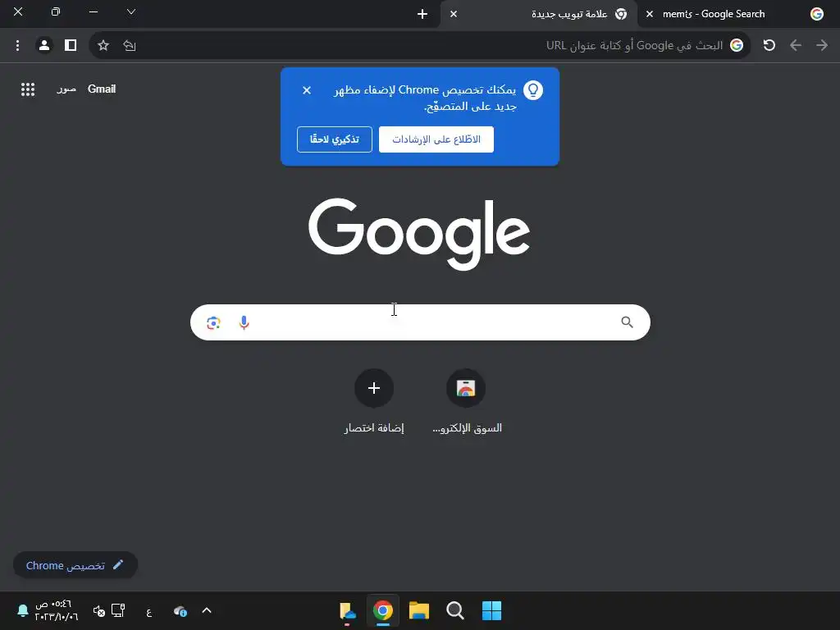Go back using the left arrow
Viewport: 840px width, 630px height.
(x=796, y=46)
